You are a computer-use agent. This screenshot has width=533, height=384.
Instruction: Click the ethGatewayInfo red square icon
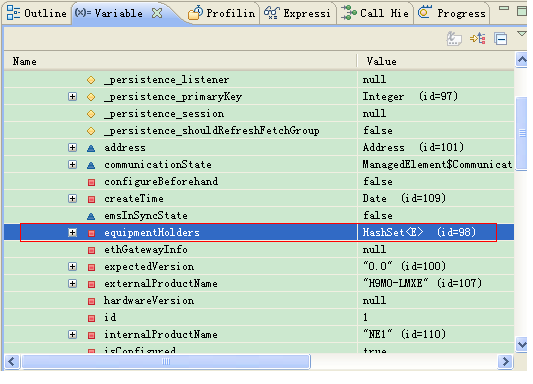91,250
